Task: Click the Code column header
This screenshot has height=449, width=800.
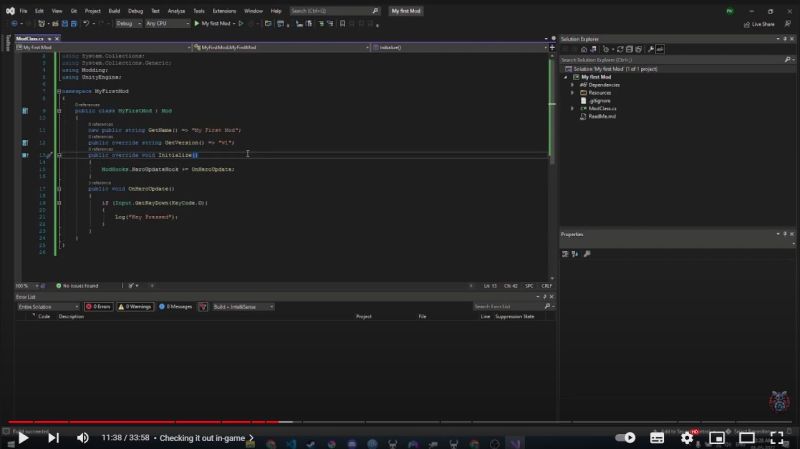Action: pyautogui.click(x=44, y=316)
